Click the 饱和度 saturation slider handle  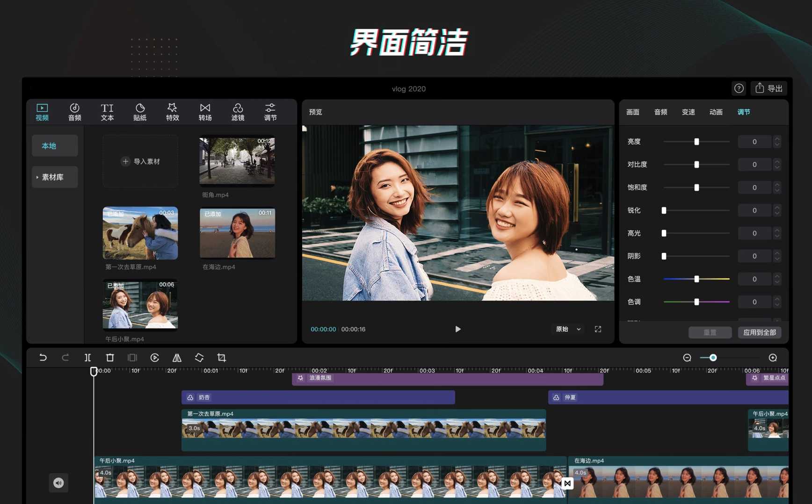(x=696, y=187)
